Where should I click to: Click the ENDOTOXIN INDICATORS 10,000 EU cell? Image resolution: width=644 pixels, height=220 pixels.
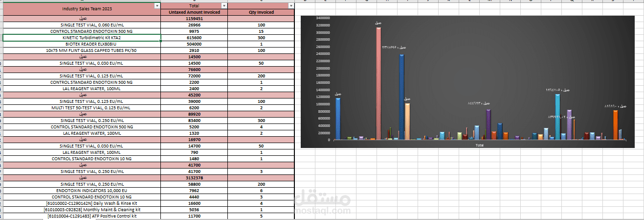point(82,190)
